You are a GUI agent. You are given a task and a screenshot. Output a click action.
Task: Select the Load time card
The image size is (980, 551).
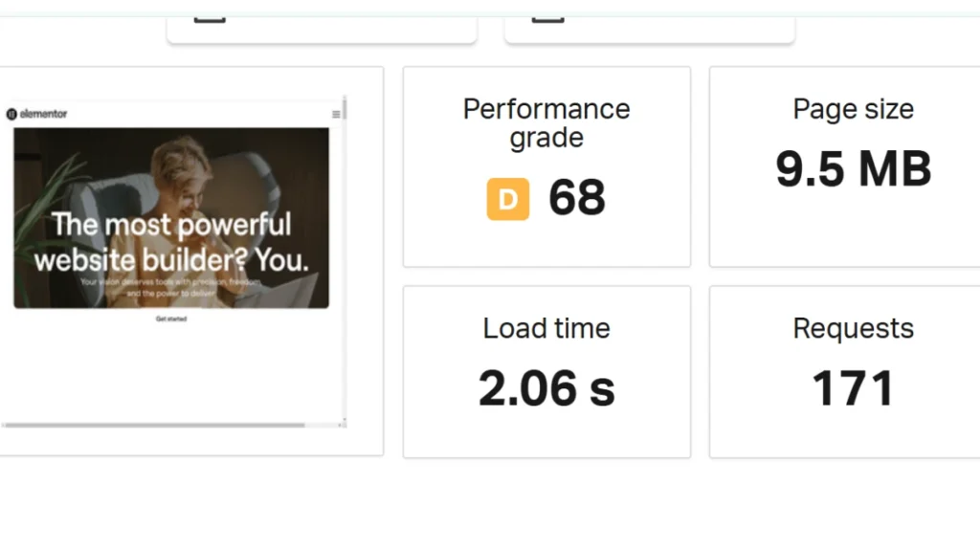coord(546,372)
